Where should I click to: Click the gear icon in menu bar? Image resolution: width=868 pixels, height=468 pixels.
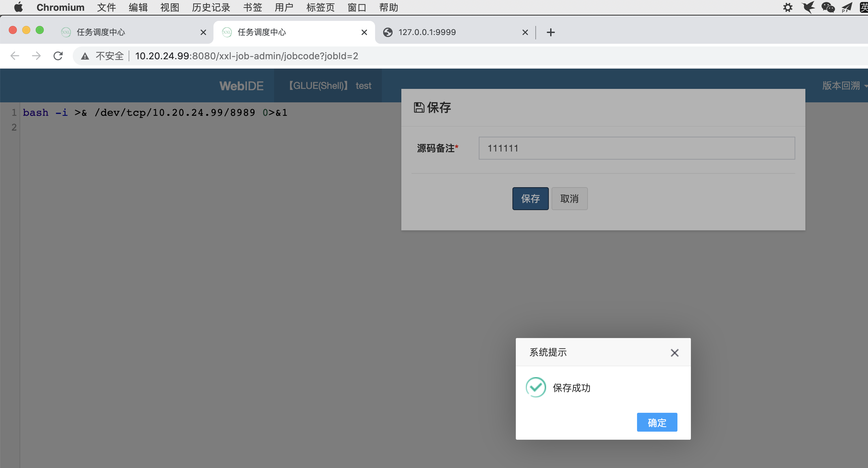click(788, 7)
